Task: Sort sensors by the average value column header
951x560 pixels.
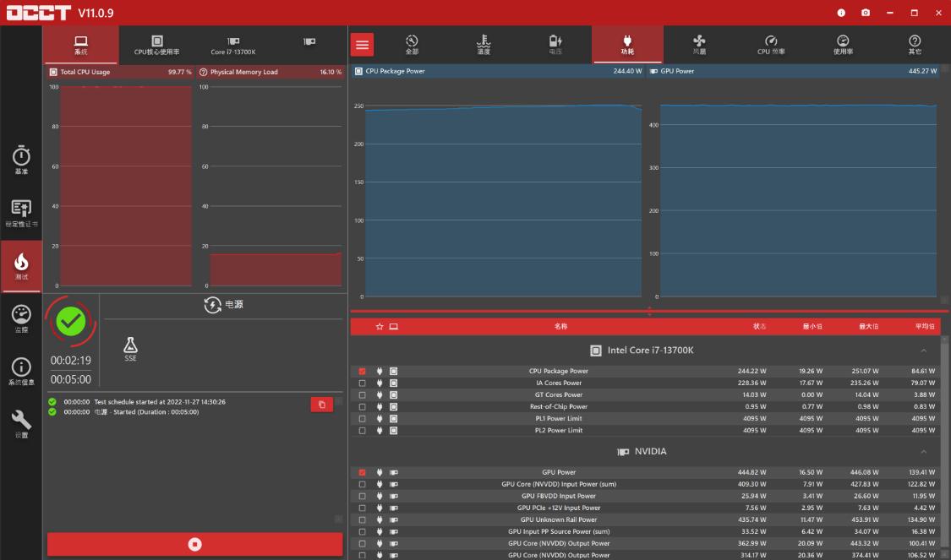Action: tap(925, 326)
